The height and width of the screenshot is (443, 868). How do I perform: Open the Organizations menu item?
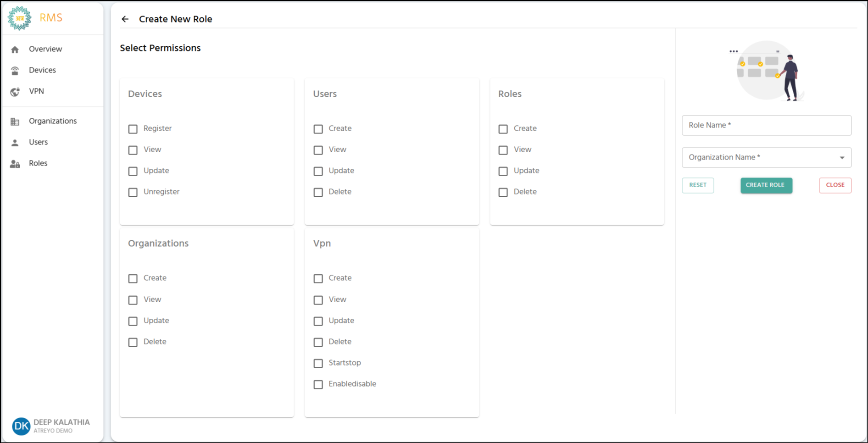click(53, 121)
